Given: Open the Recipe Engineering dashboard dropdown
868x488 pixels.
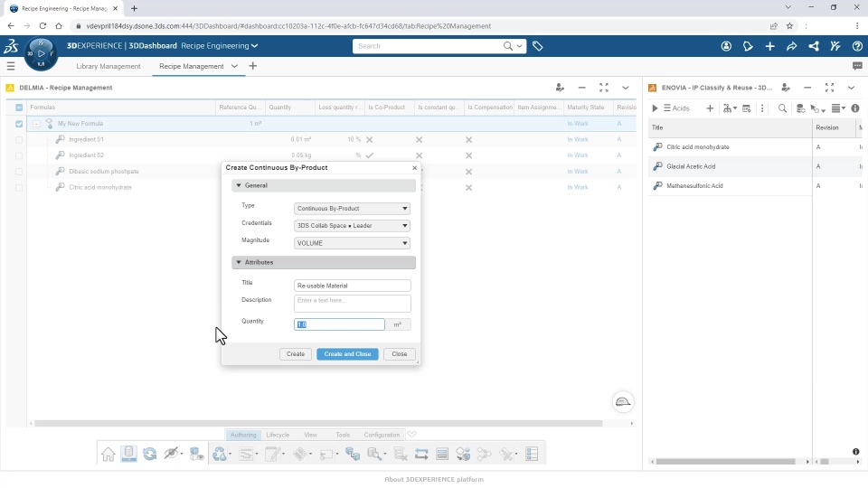Looking at the screenshot, I should coord(254,46).
